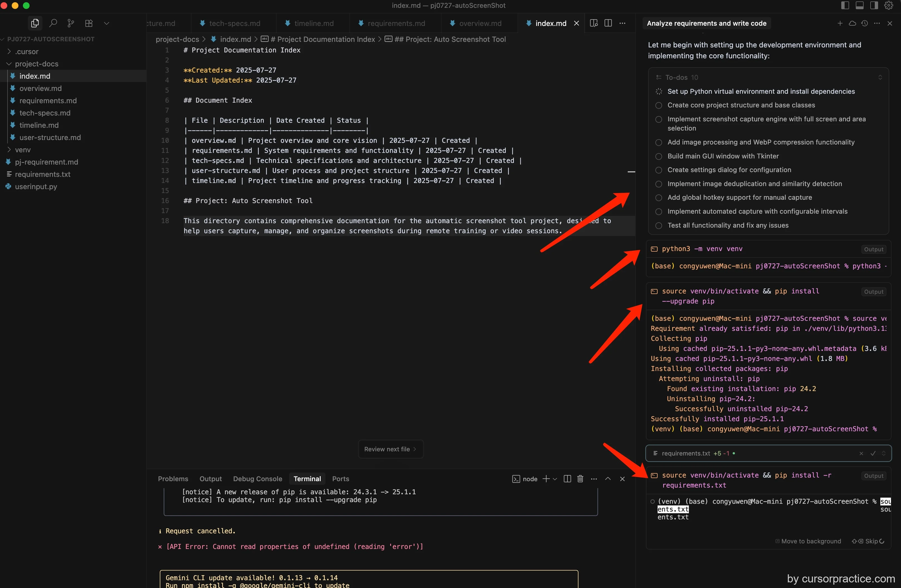Viewport: 901px width, 588px height.
Task: Click project-docs breadcrumb segment
Action: coord(177,39)
